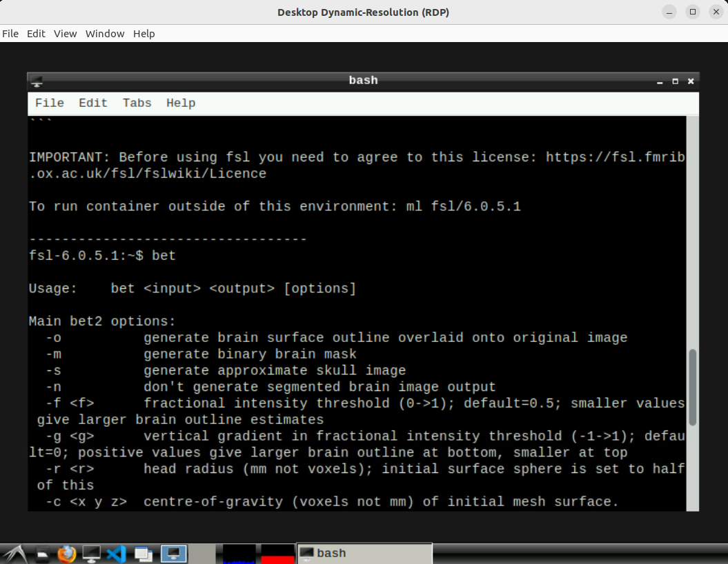This screenshot has height=564, width=728.
Task: Click the highlighted desktop pager icon
Action: (173, 553)
